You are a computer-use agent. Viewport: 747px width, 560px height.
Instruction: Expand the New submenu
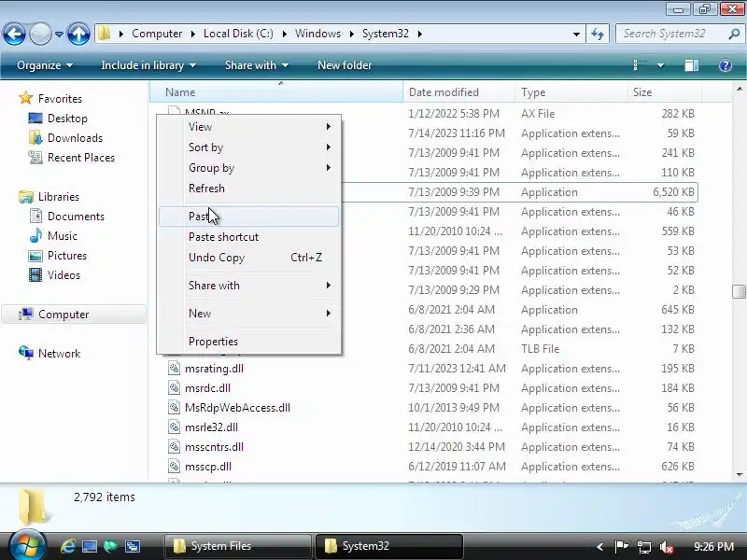point(248,314)
